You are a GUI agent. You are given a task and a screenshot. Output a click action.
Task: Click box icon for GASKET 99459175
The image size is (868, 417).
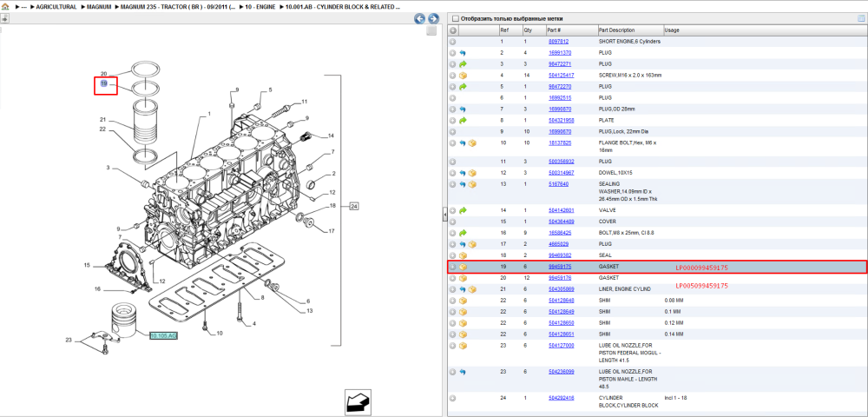[463, 267]
